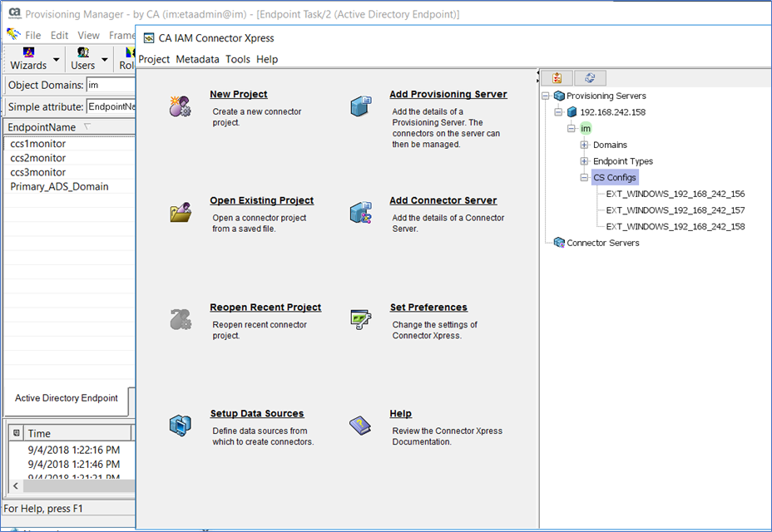
Task: Open the Wizards dropdown arrow
Action: [56, 60]
